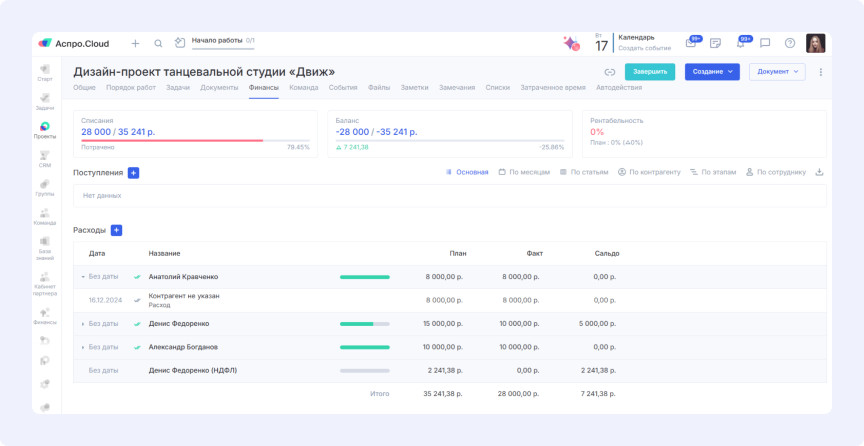Add new income with Поступления plus button
The image size is (864, 446).
(134, 173)
